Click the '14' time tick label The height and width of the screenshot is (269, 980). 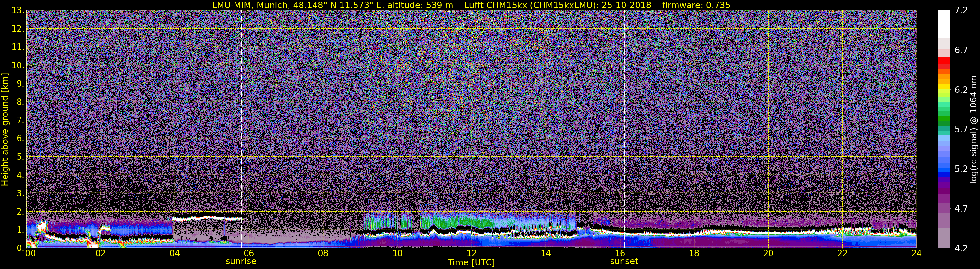(x=545, y=253)
